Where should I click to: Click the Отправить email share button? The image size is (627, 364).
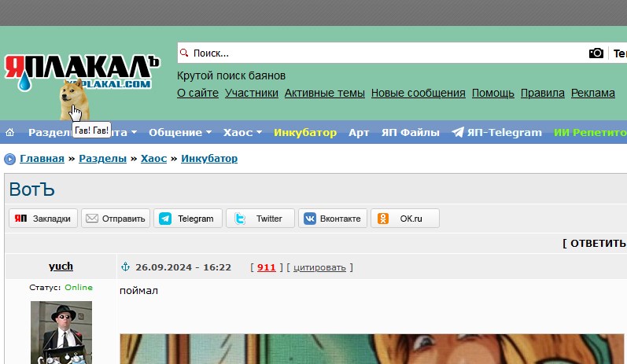pos(116,219)
